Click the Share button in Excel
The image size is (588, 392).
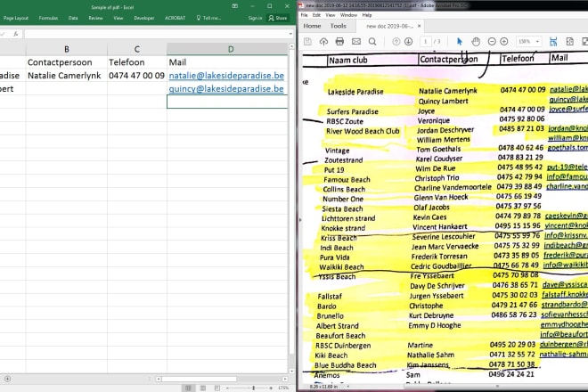pyautogui.click(x=277, y=18)
